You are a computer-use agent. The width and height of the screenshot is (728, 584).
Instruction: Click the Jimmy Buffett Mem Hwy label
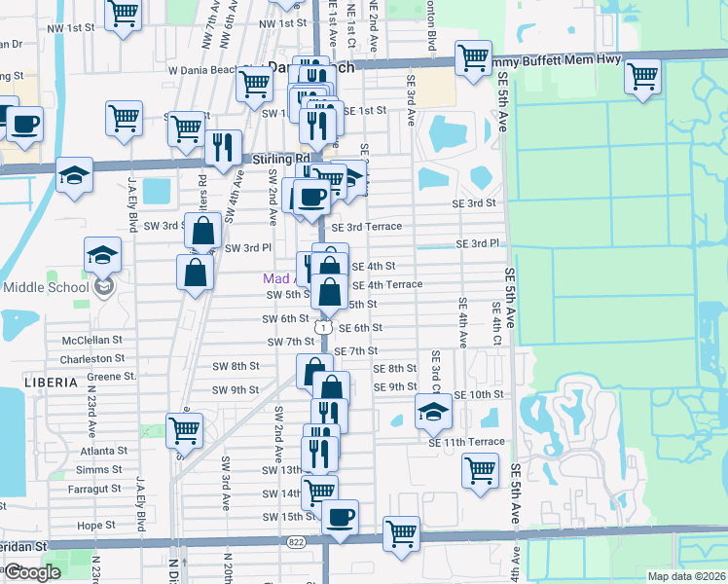[x=557, y=60]
